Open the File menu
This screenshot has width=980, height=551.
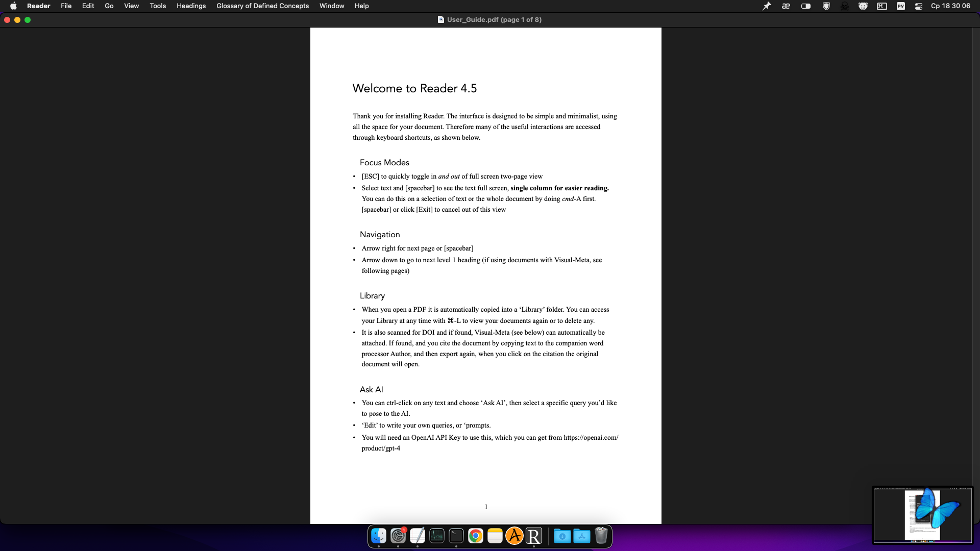[x=66, y=6]
